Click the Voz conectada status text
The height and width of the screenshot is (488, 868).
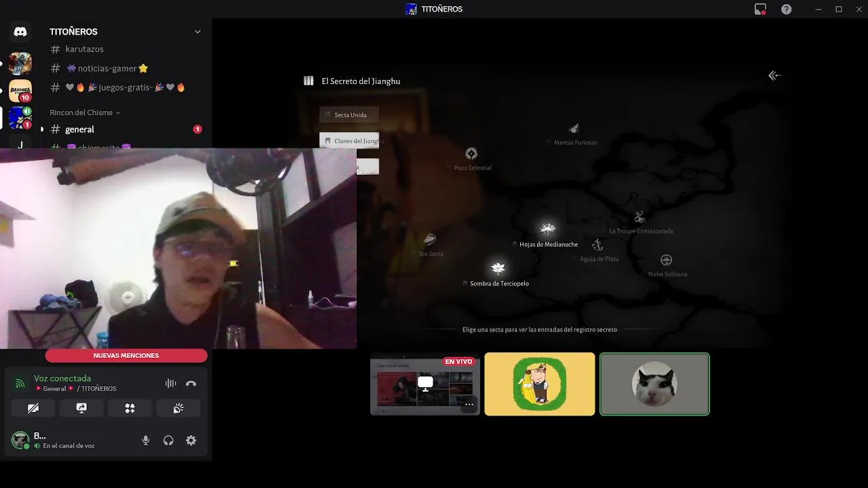(62, 378)
